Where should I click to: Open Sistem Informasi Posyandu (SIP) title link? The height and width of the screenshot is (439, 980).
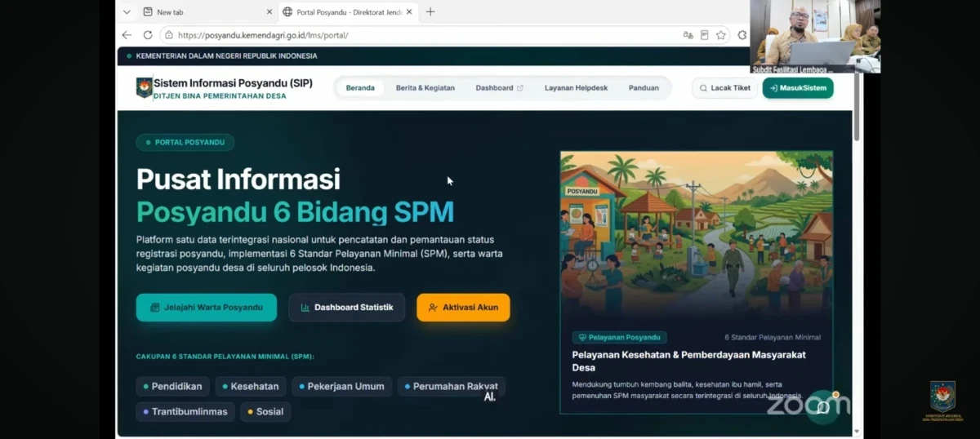point(233,82)
